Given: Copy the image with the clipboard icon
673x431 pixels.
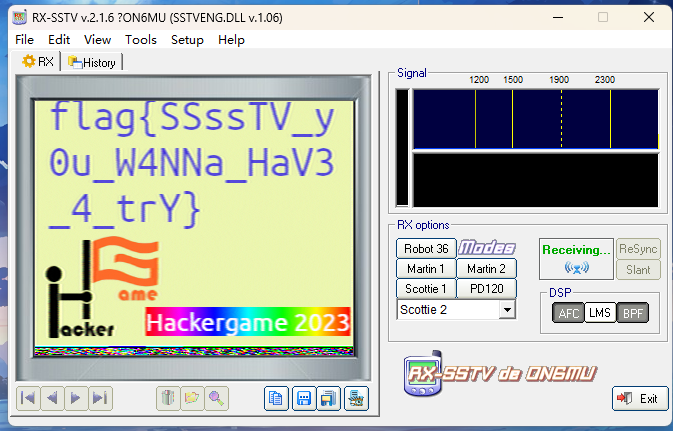Looking at the screenshot, I should coord(276,398).
